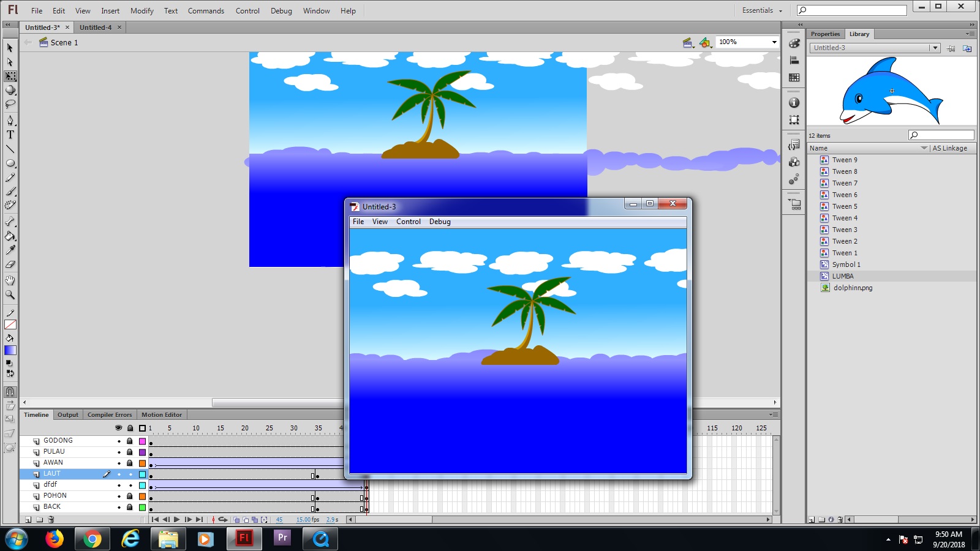
Task: Unlock the POHON layer
Action: pos(129,495)
